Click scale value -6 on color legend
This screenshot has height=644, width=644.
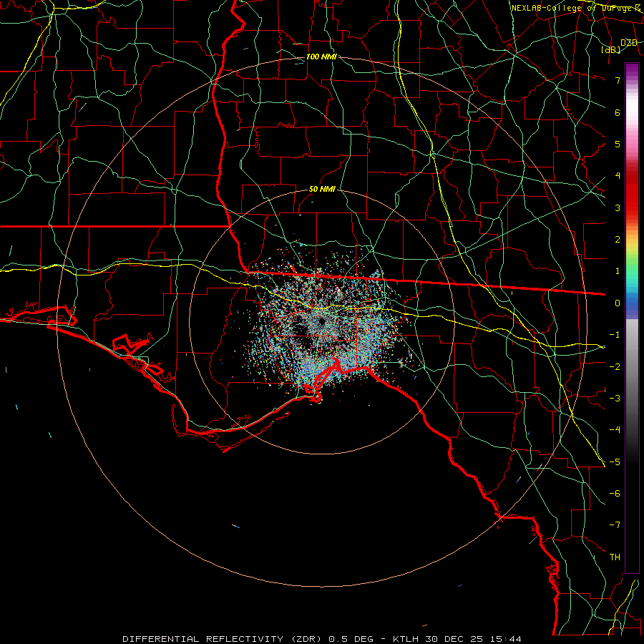(615, 494)
